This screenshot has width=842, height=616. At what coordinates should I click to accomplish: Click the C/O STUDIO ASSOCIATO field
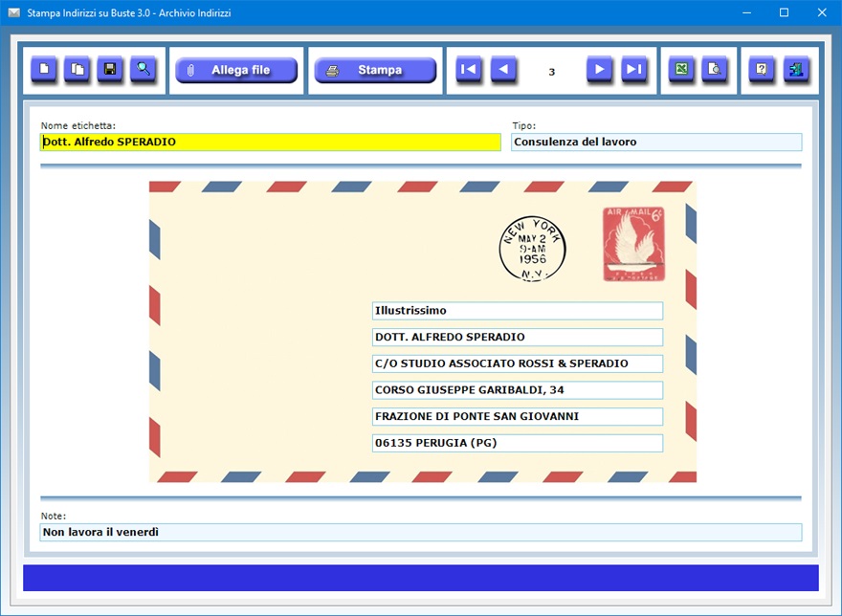(518, 363)
